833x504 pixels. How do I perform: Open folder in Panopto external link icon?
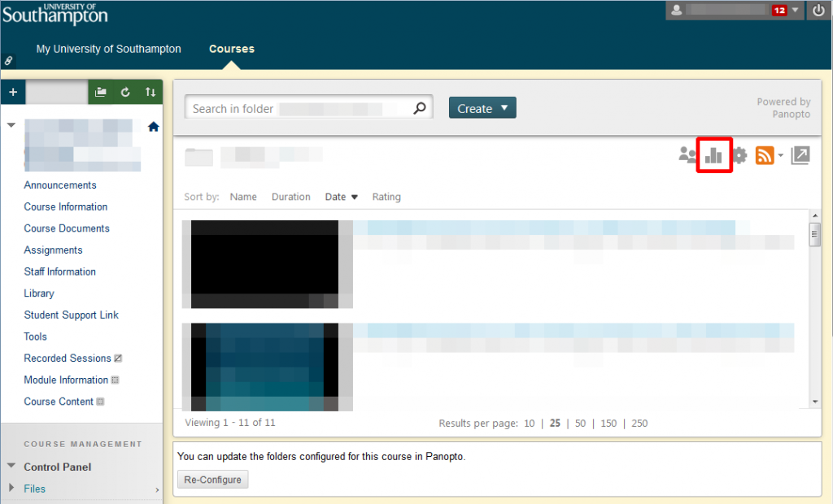800,155
